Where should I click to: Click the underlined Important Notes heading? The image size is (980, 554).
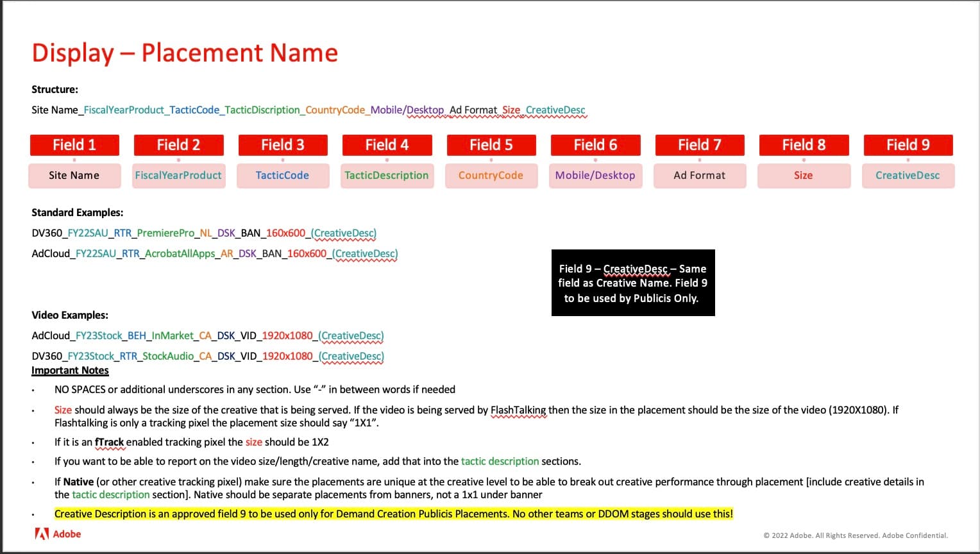click(70, 371)
